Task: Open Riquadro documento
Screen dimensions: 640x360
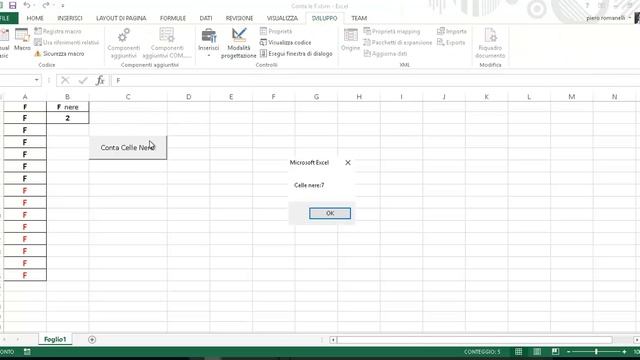Action: [x=490, y=43]
